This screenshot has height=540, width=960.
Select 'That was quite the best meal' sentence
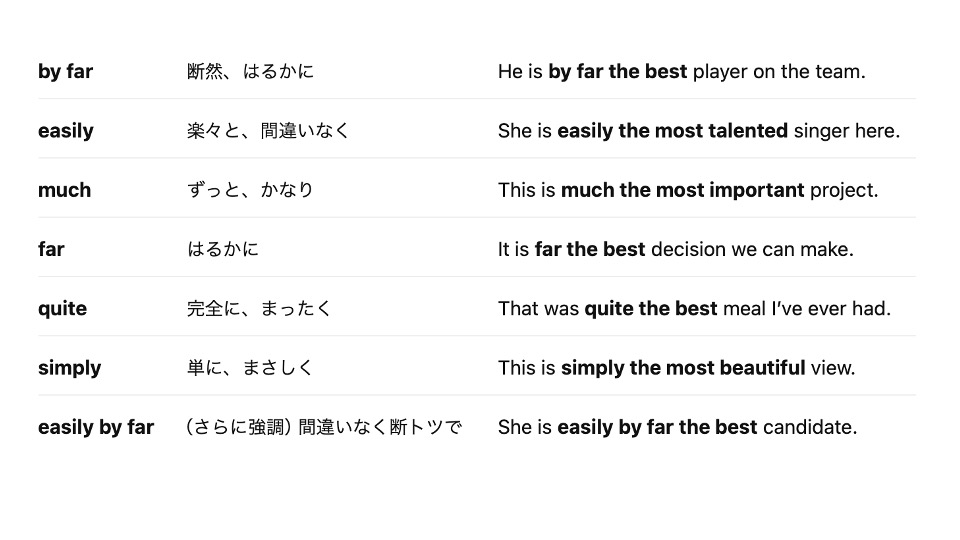point(694,309)
